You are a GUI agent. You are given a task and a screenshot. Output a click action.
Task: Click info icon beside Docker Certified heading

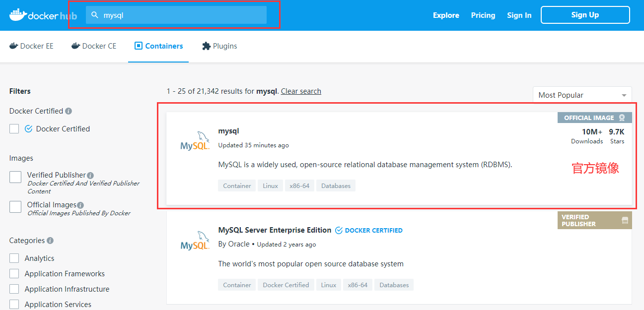(69, 111)
